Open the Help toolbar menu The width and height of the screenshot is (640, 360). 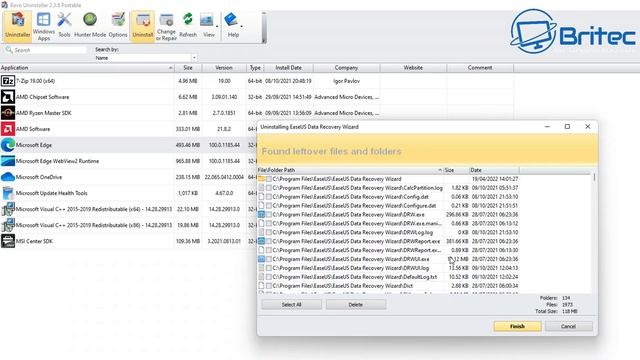coord(233,25)
